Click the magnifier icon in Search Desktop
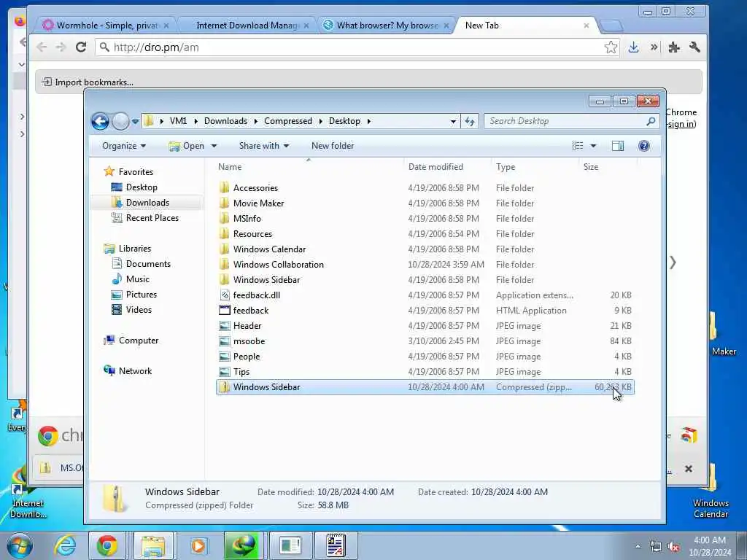Screen dimensions: 747x560 pos(651,121)
